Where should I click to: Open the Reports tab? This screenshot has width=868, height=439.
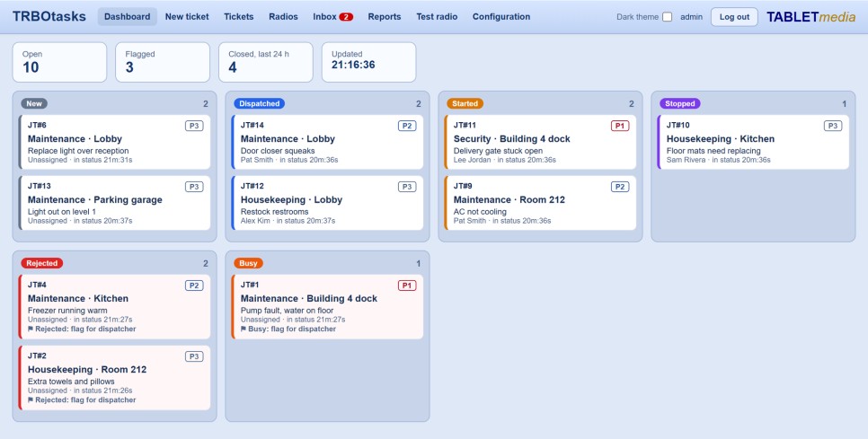point(385,16)
